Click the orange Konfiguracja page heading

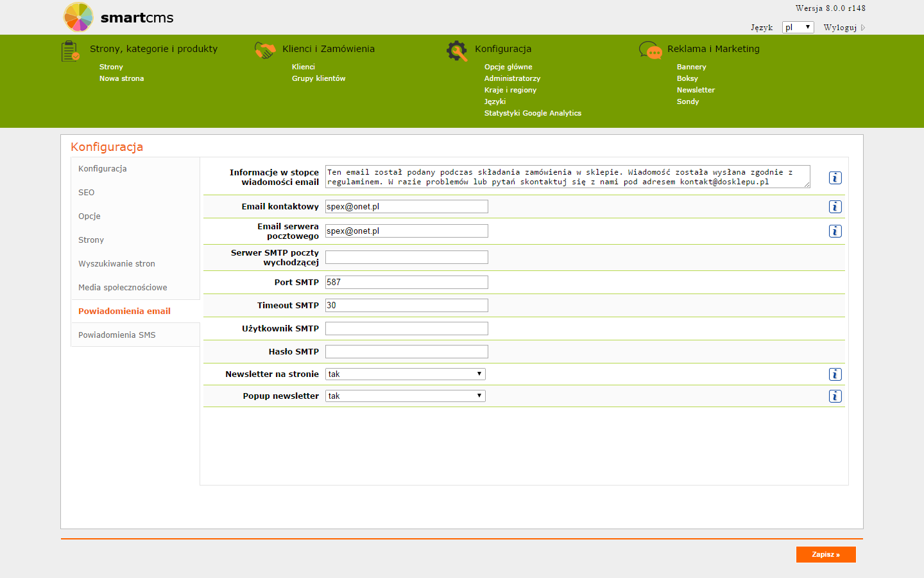tap(107, 147)
